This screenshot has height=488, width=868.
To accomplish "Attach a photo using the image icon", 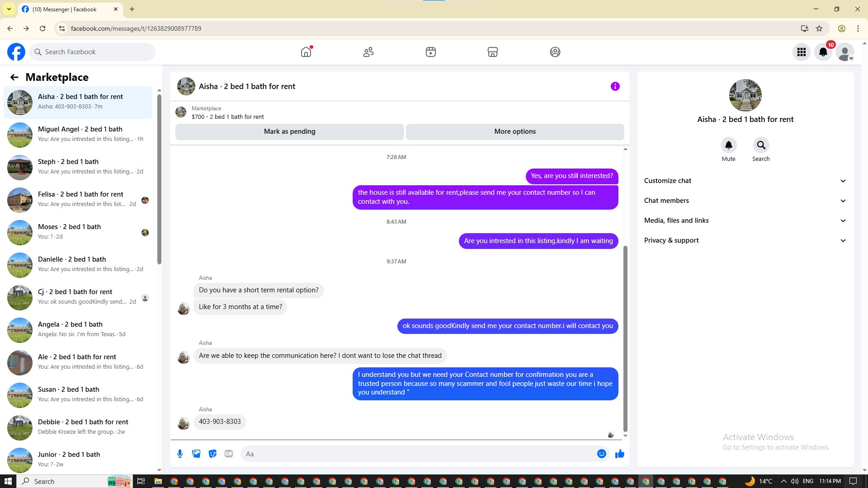I will pyautogui.click(x=196, y=454).
